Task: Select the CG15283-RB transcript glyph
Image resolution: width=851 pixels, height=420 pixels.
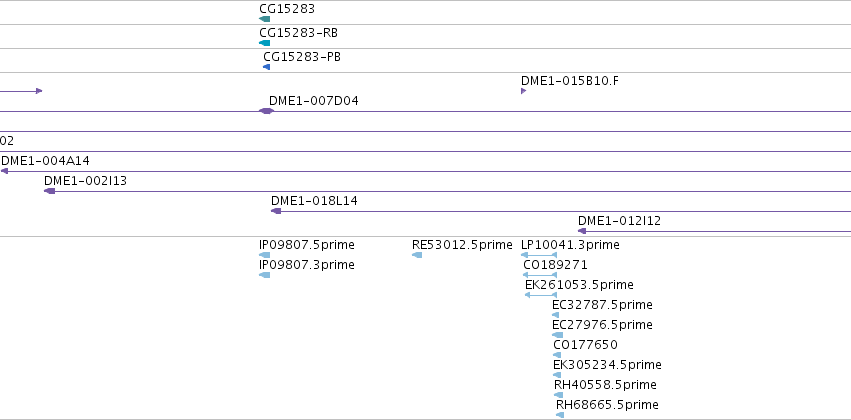Action: coord(264,43)
